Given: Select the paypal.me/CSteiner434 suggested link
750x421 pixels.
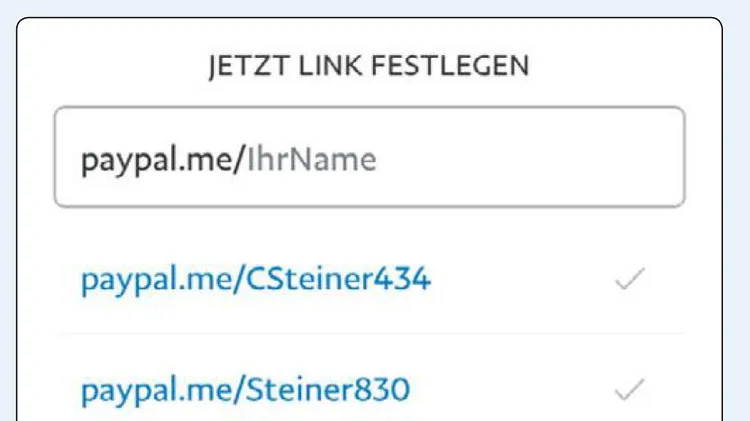Looking at the screenshot, I should (x=256, y=279).
